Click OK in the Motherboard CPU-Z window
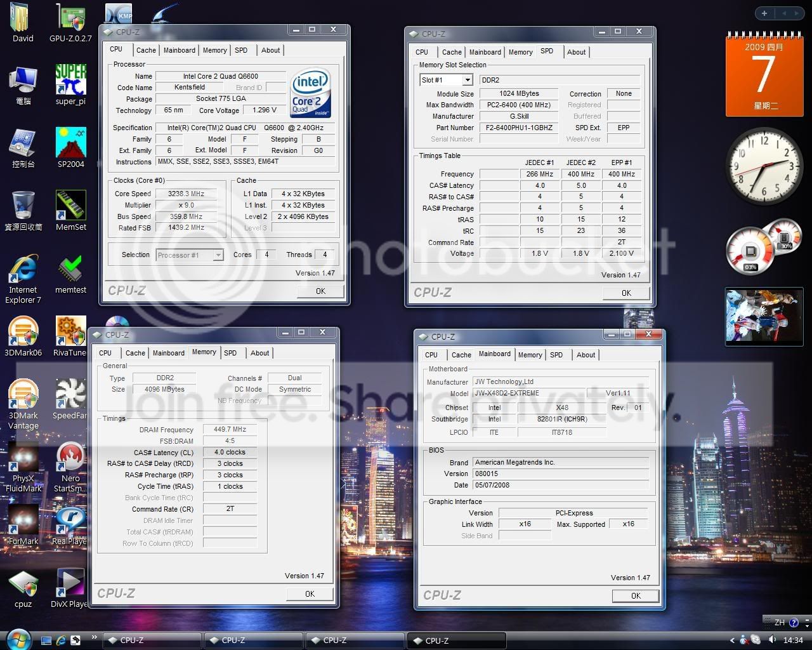The width and height of the screenshot is (812, 650). pyautogui.click(x=636, y=595)
